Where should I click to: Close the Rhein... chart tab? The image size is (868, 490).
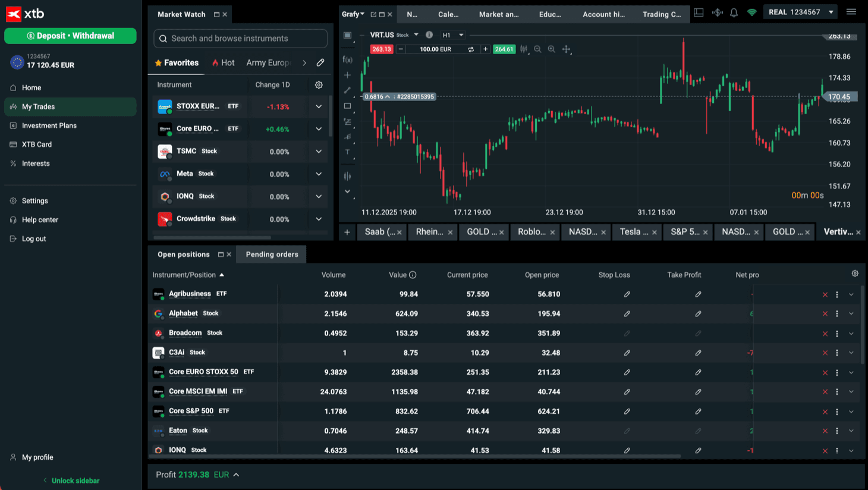pyautogui.click(x=450, y=233)
